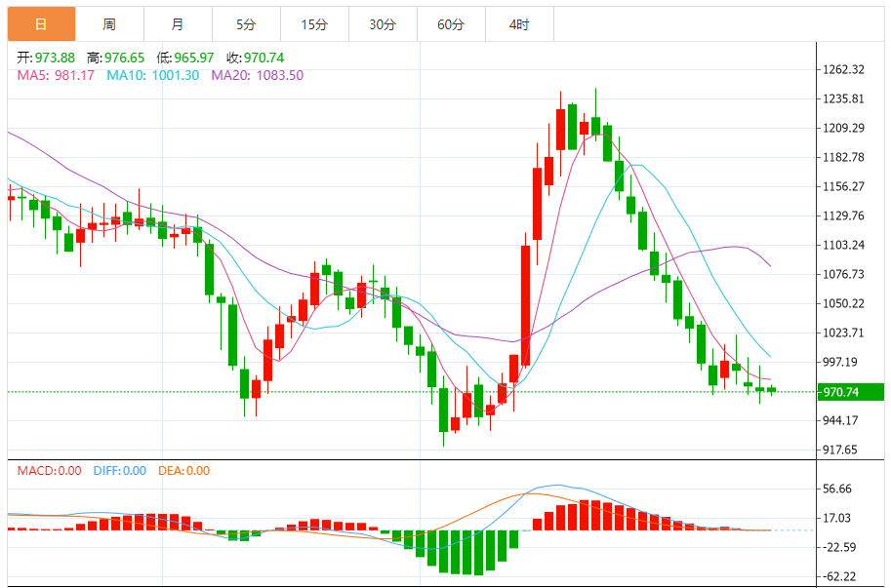Open the 5分 timeframe tab

pyautogui.click(x=246, y=24)
